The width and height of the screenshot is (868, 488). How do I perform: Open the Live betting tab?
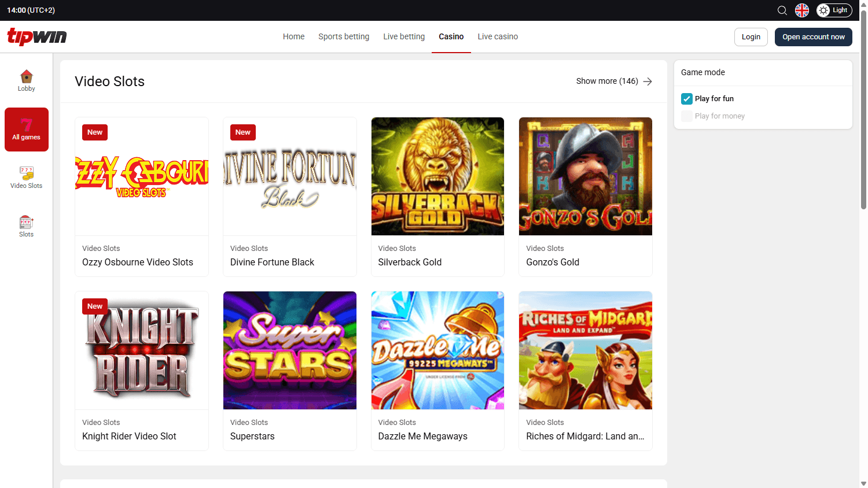404,36
